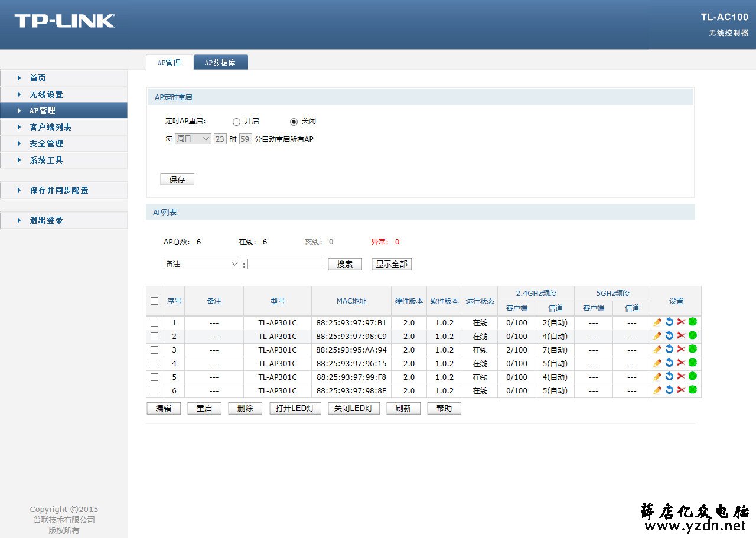The image size is (756, 538).
Task: Click the 保存 button
Action: pos(177,180)
